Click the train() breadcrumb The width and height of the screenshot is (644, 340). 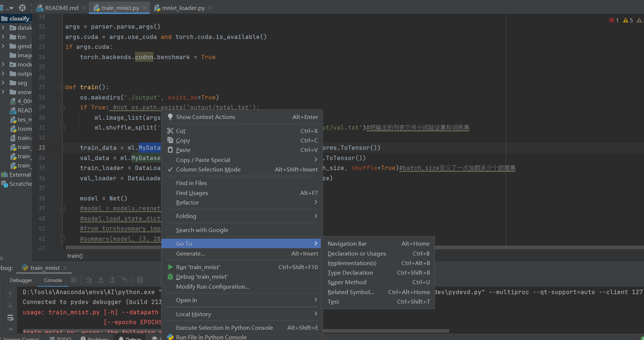pyautogui.click(x=75, y=256)
